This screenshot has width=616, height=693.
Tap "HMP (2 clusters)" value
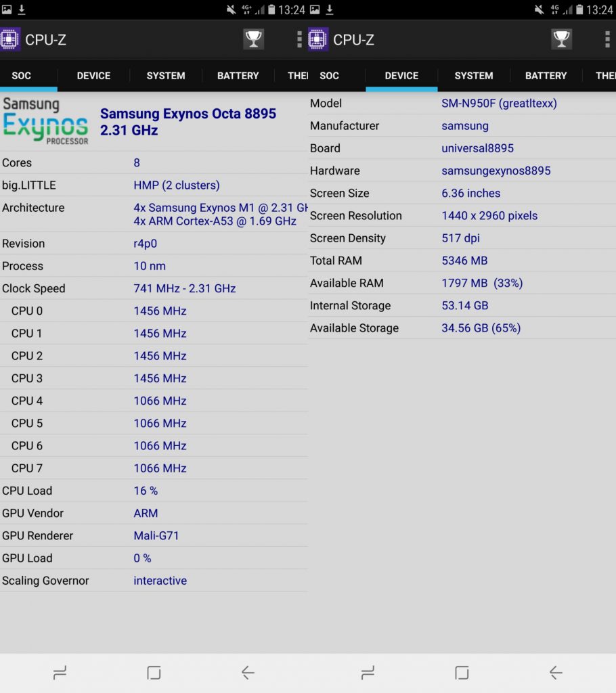click(x=177, y=185)
